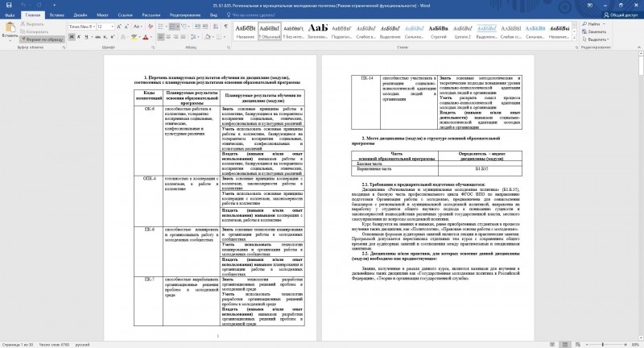Open the Шрифт font dialog launcher
The height and width of the screenshot is (348, 644).
point(153,48)
